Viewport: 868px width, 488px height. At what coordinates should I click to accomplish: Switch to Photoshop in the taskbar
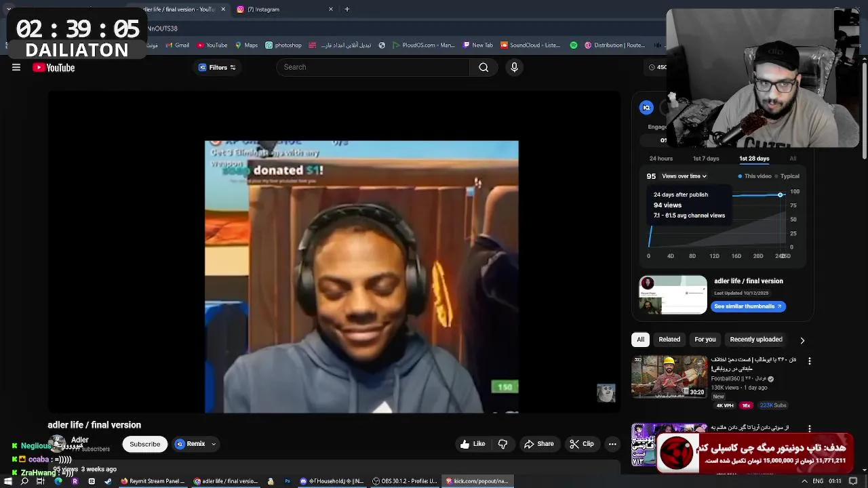[288, 481]
